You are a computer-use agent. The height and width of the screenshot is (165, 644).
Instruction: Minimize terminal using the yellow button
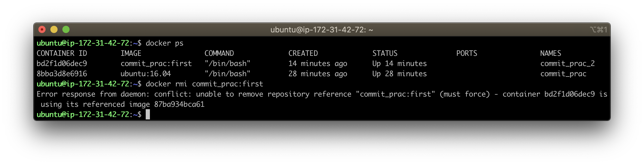[54, 29]
